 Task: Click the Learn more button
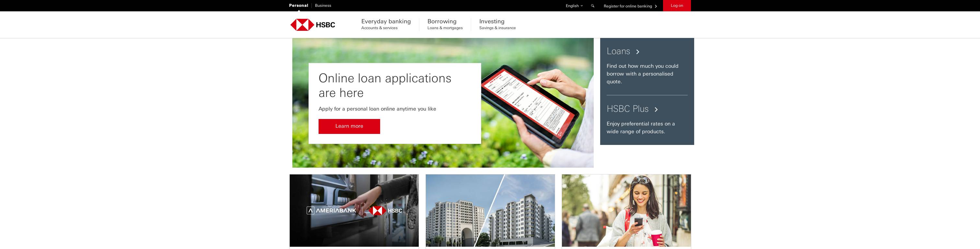point(349,126)
